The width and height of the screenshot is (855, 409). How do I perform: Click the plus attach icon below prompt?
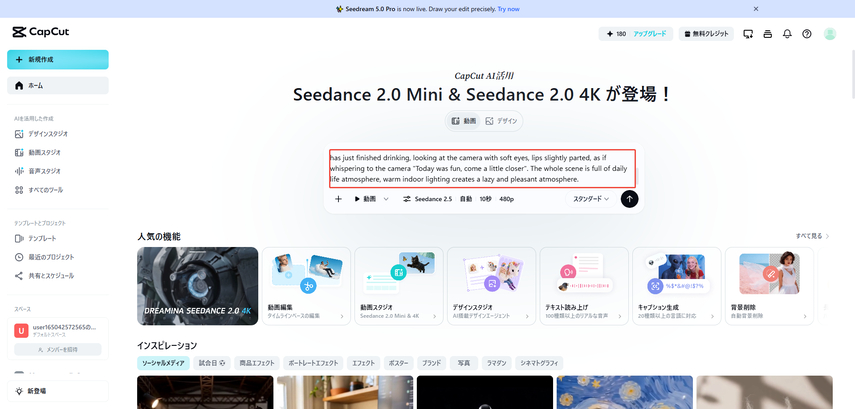point(338,199)
